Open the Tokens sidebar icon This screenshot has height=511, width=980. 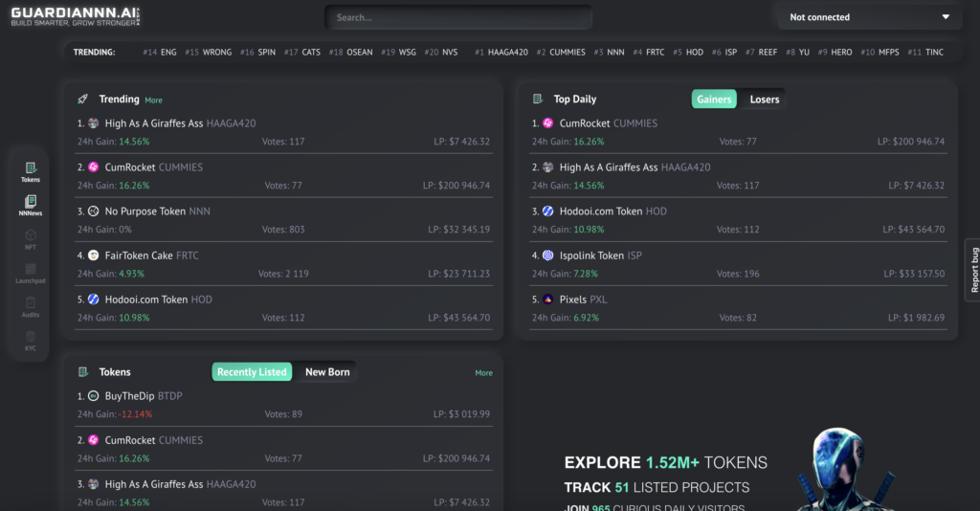[31, 172]
